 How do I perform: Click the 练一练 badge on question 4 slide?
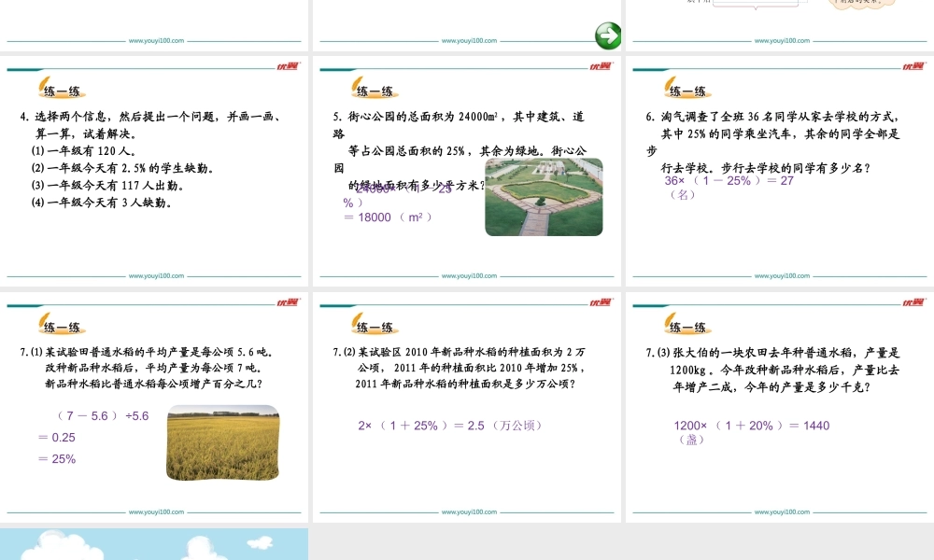click(62, 91)
